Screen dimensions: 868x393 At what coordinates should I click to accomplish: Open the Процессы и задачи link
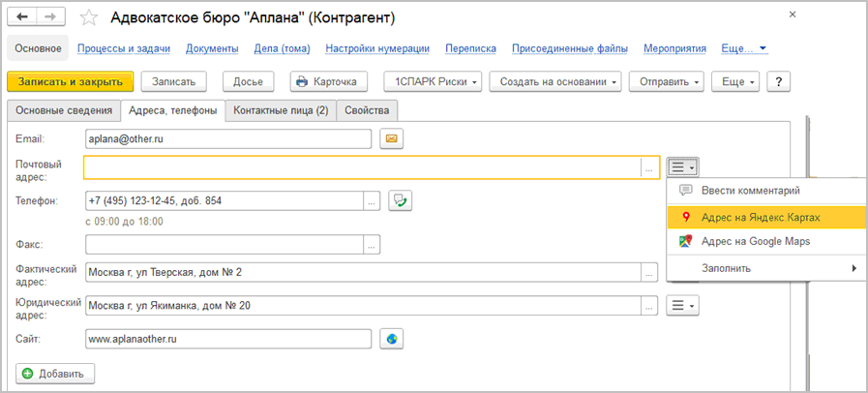(x=124, y=47)
